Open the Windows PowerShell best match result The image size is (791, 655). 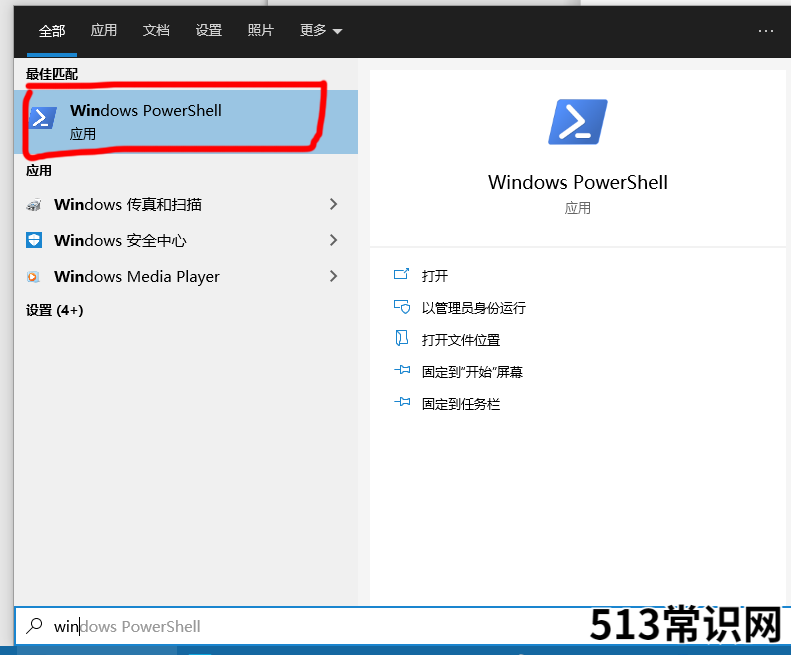coord(186,122)
